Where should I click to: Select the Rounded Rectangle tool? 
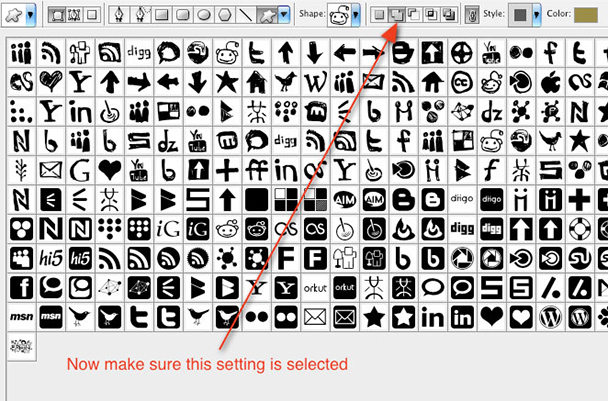[x=182, y=16]
